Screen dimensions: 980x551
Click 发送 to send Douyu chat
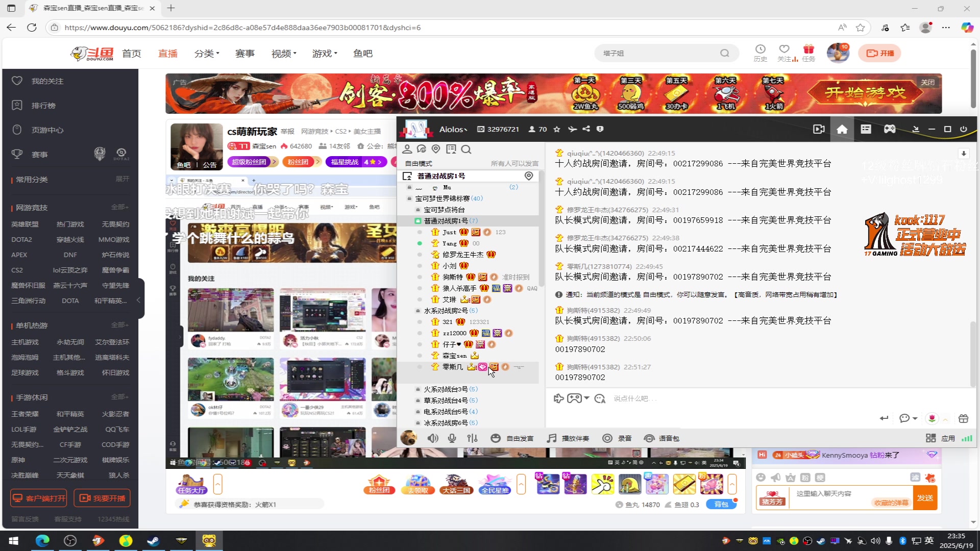click(x=925, y=498)
